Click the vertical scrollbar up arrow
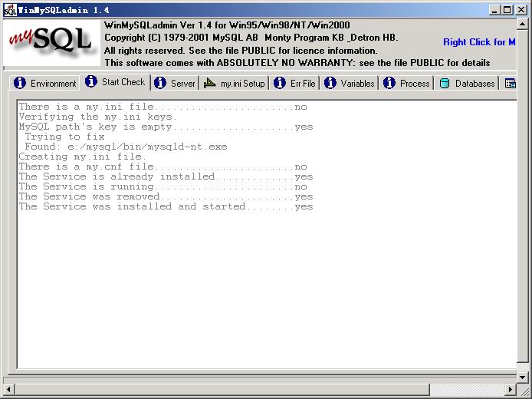The image size is (532, 399). point(523,24)
